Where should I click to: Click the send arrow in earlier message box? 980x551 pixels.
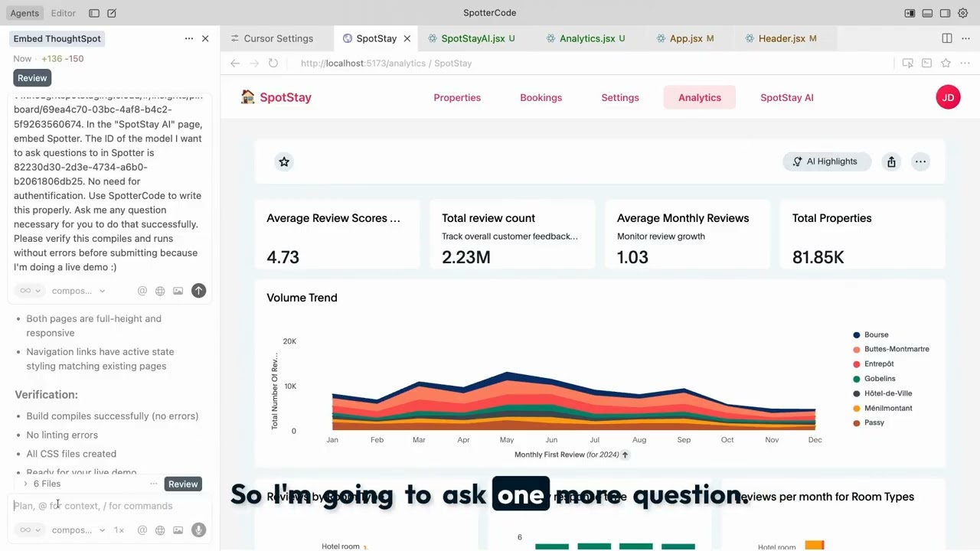198,291
